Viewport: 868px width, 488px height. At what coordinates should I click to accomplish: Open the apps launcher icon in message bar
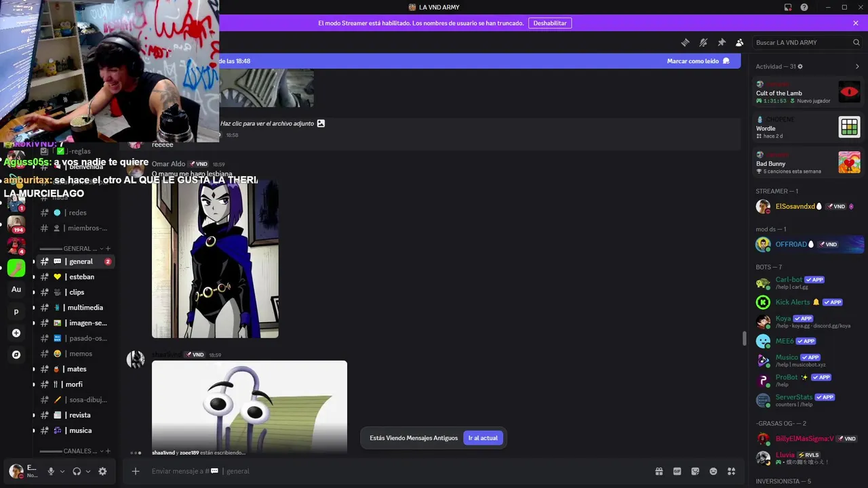(x=732, y=471)
